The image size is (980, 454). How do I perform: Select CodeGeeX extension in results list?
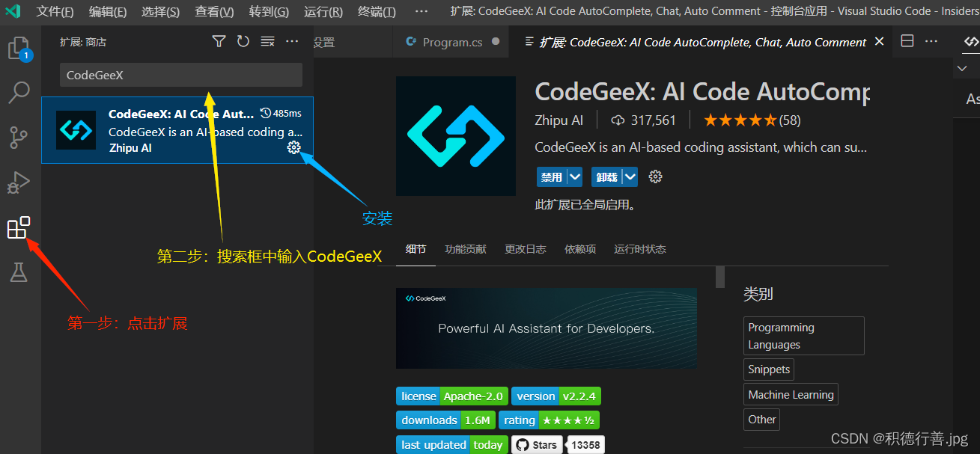coord(177,130)
